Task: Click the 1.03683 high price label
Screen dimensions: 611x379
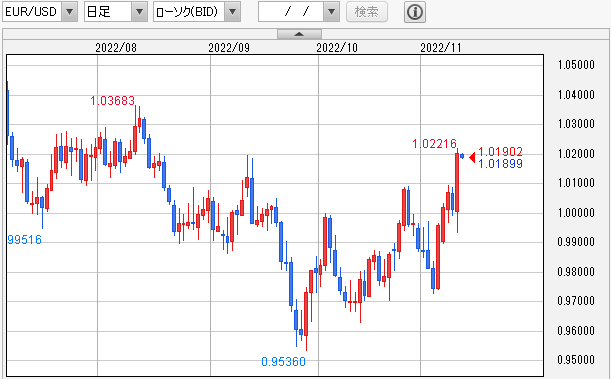Action: (113, 101)
